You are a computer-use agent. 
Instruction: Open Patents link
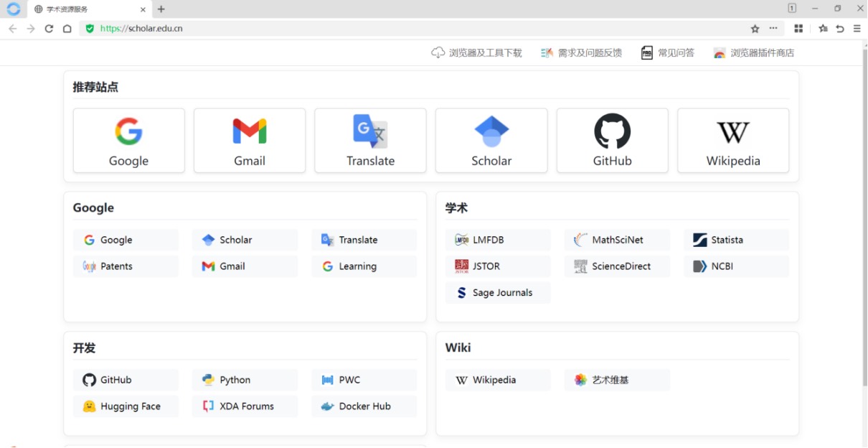tap(126, 266)
